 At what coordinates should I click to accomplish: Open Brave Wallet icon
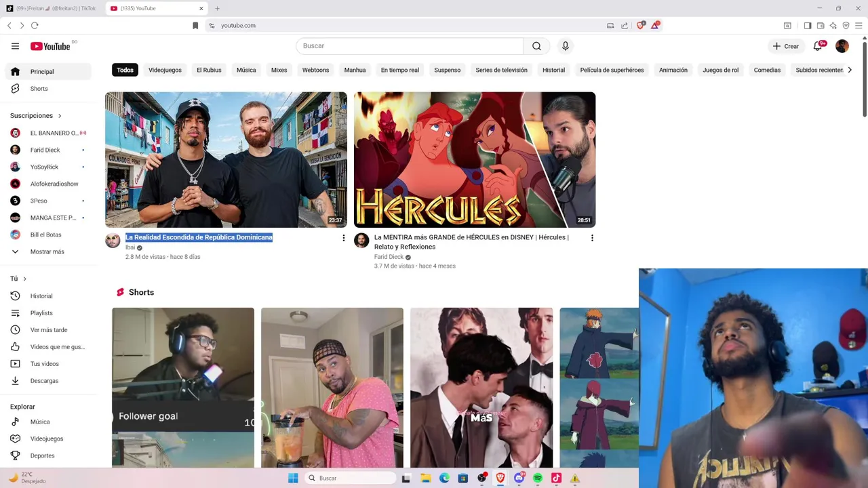[x=821, y=25]
